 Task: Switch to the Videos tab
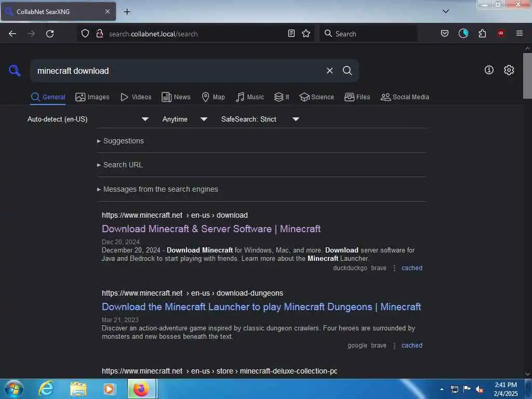click(136, 97)
